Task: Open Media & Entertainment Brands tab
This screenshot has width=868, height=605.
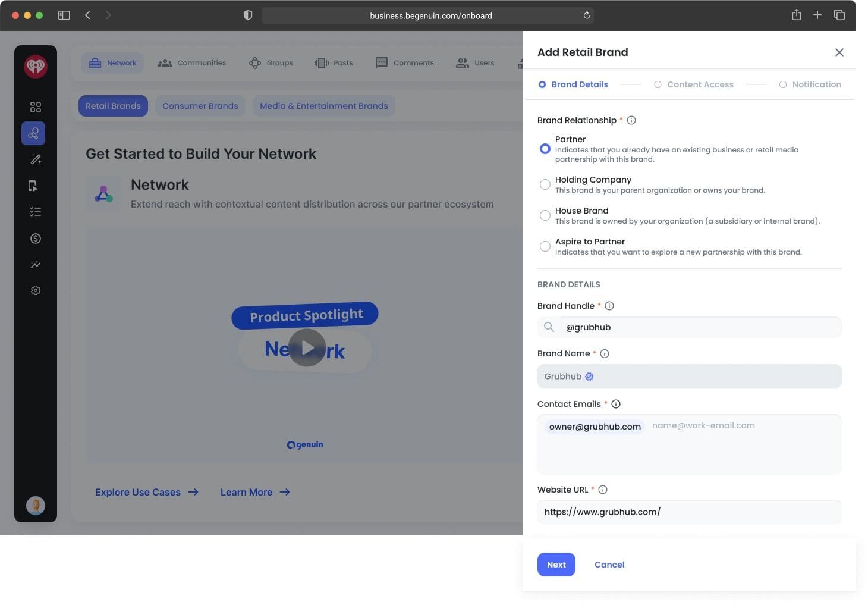Action: (x=324, y=106)
